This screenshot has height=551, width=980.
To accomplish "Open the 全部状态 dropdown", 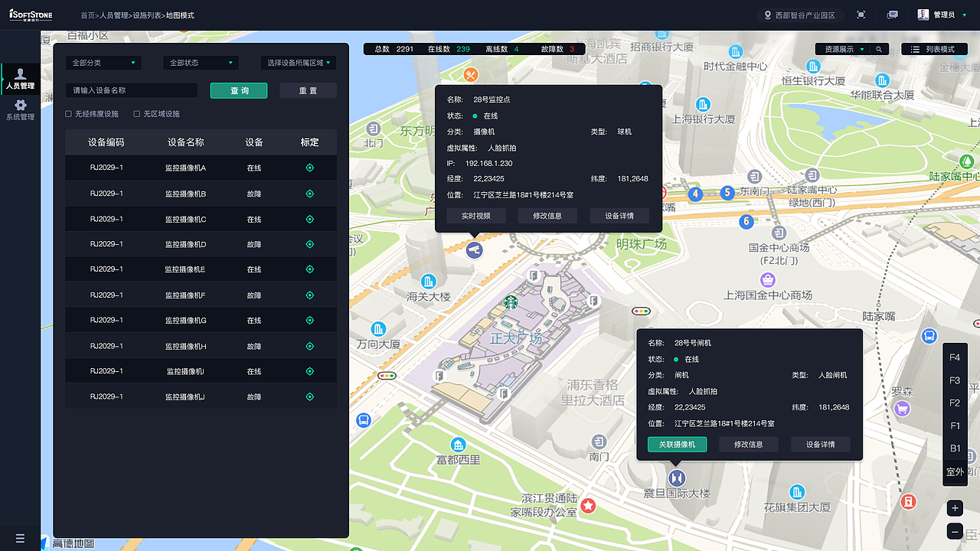I will click(201, 63).
